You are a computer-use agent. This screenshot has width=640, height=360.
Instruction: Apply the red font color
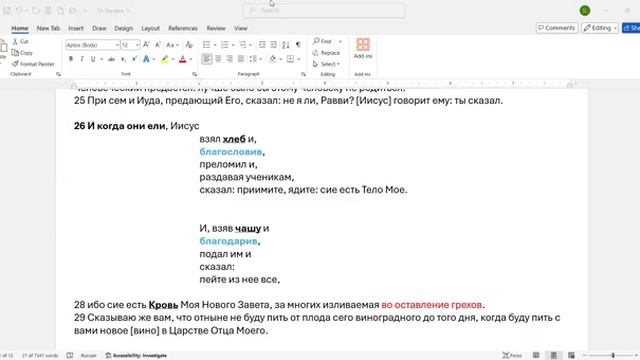[182, 59]
